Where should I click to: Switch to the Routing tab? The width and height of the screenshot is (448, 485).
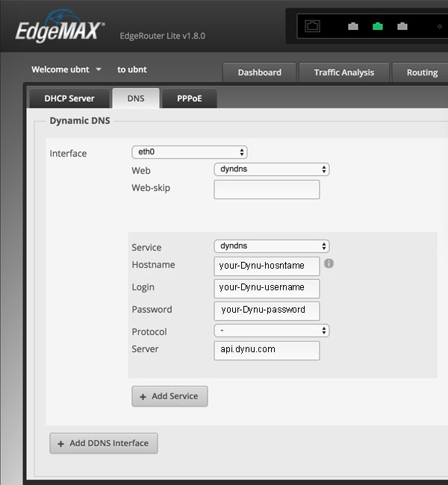point(422,72)
